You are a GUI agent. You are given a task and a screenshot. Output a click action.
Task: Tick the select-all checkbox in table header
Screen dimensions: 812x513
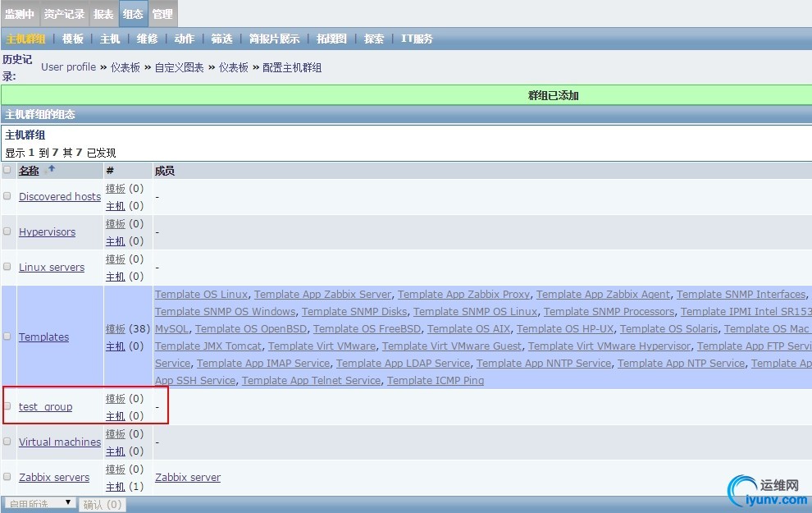click(x=7, y=169)
